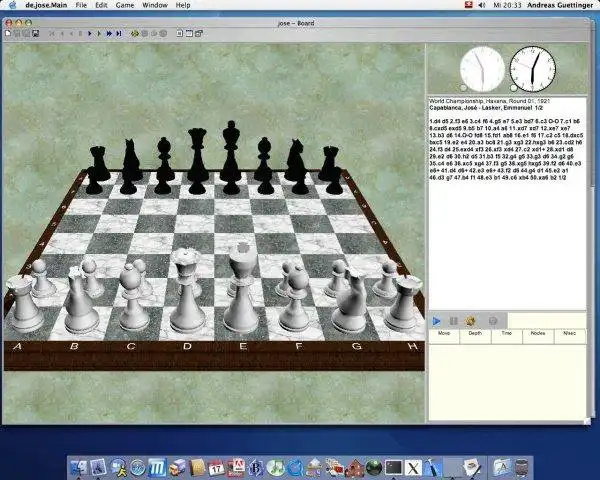Open the Edit menu
The width and height of the screenshot is (600, 480).
pyautogui.click(x=101, y=5)
